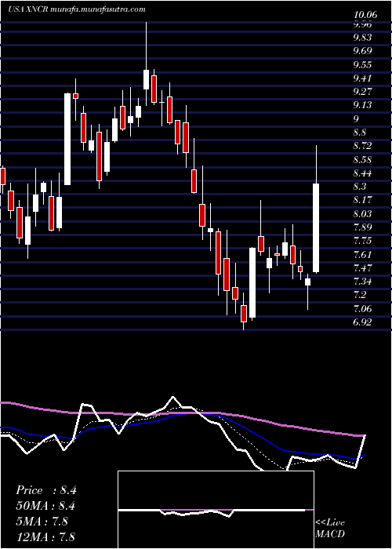This screenshot has height=549, width=392.
Task: Click the USA XNCR munafa.munafasutra.com title text
Action: [x=76, y=9]
